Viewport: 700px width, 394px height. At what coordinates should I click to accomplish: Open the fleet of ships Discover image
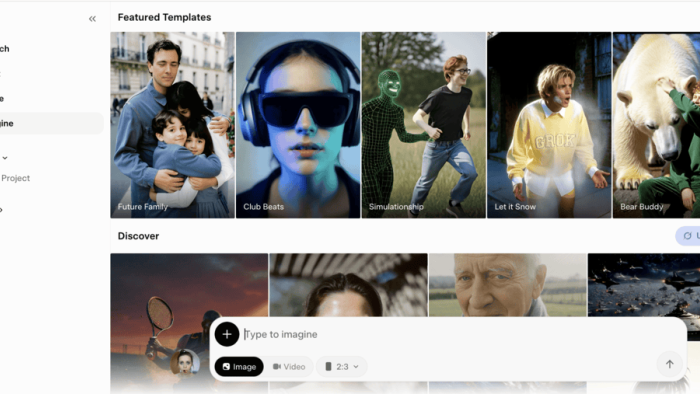coord(644,285)
